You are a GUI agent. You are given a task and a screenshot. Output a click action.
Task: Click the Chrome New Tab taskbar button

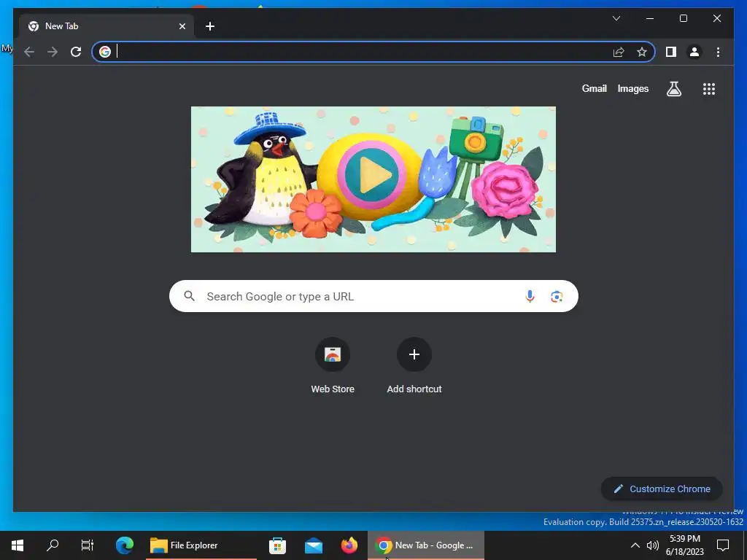pos(426,545)
